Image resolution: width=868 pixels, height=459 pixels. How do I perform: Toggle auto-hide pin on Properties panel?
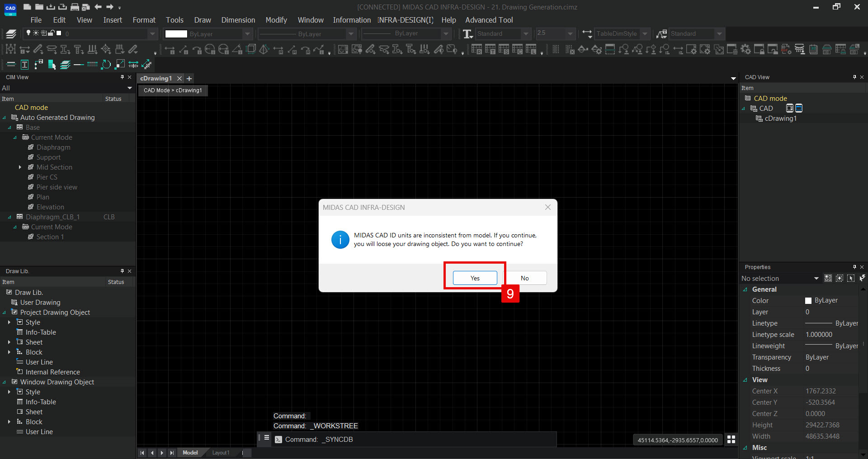point(854,267)
